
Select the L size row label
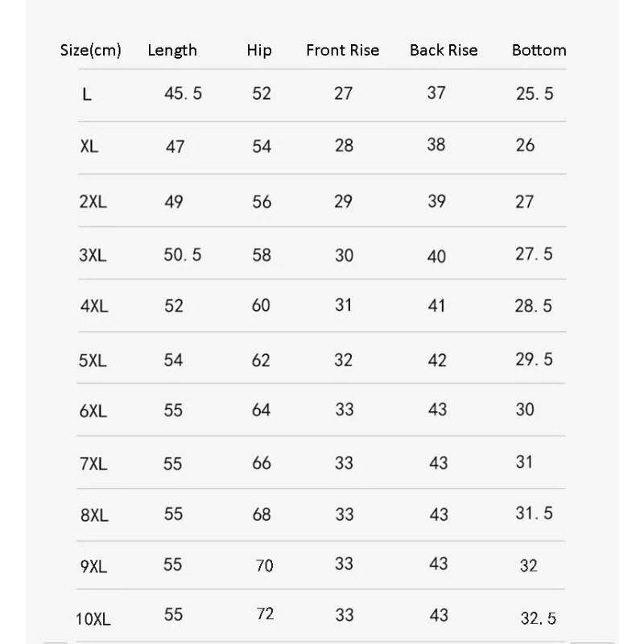87,94
